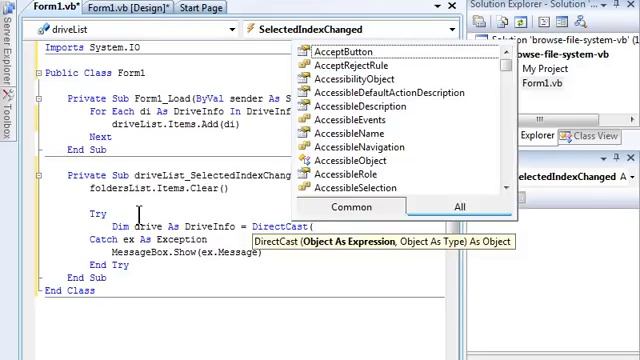Screen dimensions: 640x360
Task: Collapse the Public Class Form1 outline
Action: pos(39,73)
